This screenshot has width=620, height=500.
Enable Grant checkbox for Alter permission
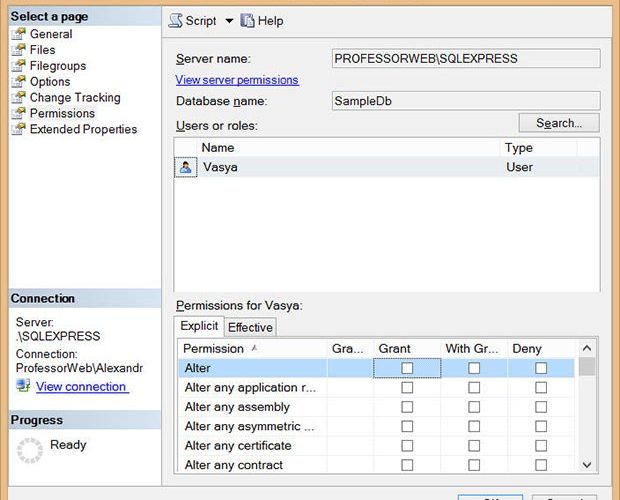coord(407,369)
